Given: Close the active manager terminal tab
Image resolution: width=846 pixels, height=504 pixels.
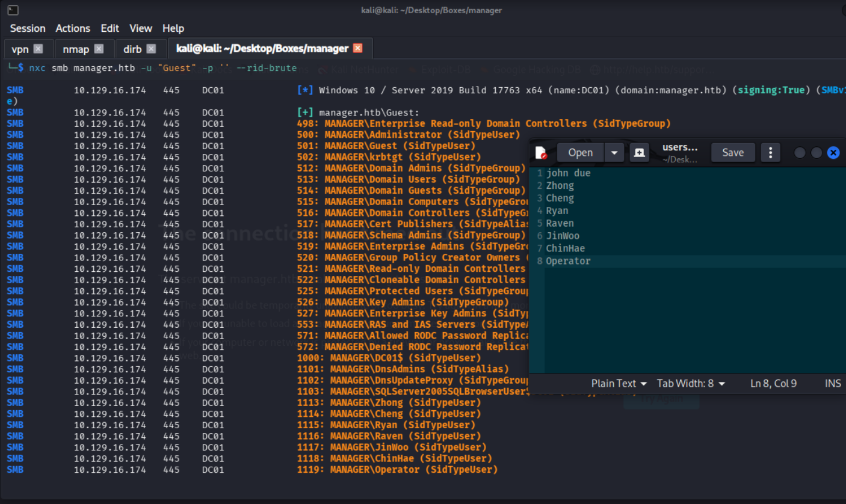Looking at the screenshot, I should click(x=357, y=48).
